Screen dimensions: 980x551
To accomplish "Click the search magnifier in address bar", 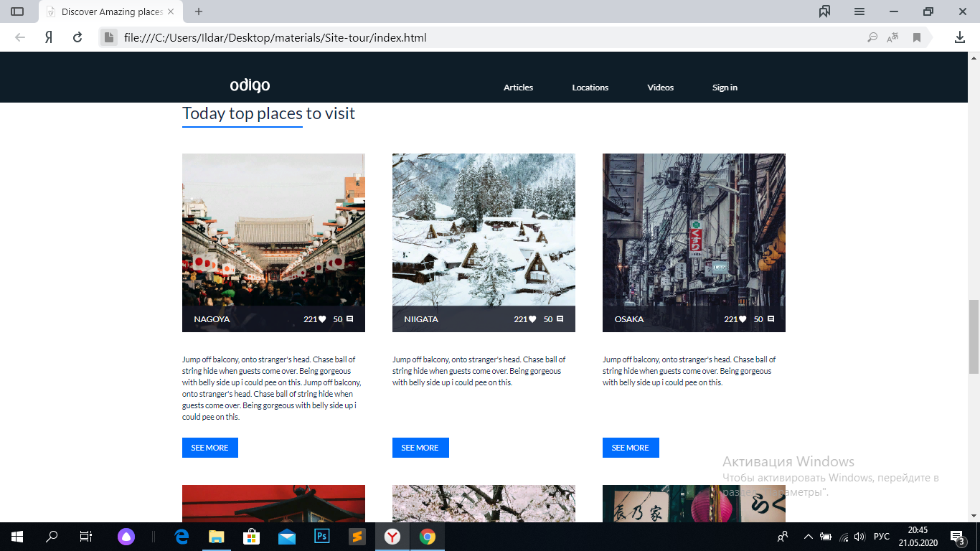I will [872, 37].
